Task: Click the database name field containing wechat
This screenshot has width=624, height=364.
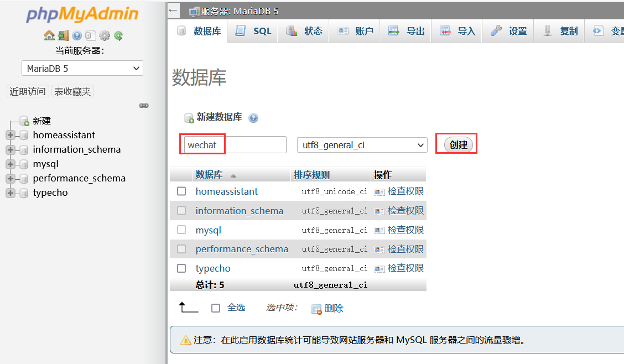Action: [x=235, y=145]
